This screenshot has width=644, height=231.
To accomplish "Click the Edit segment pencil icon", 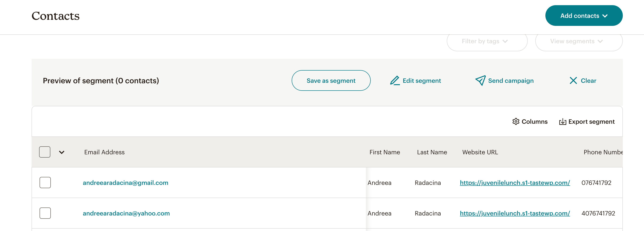I will (395, 81).
